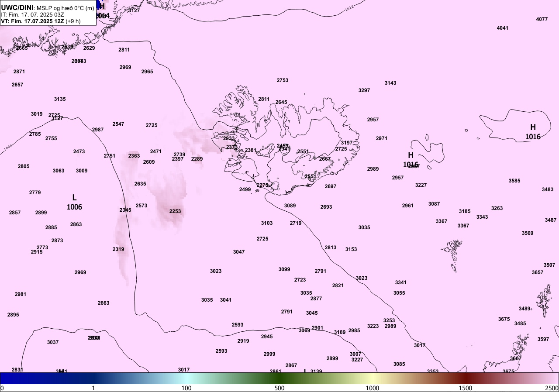Select the map value 2779
Image resolution: width=559 pixels, height=392 pixels.
(x=35, y=193)
